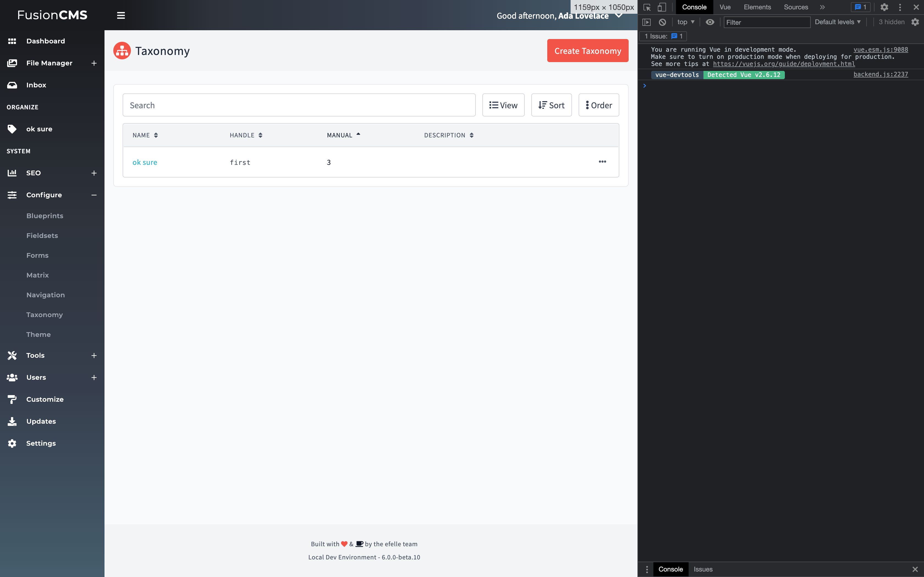Select the Dashboard grid icon
This screenshot has width=924, height=577.
[x=12, y=41]
